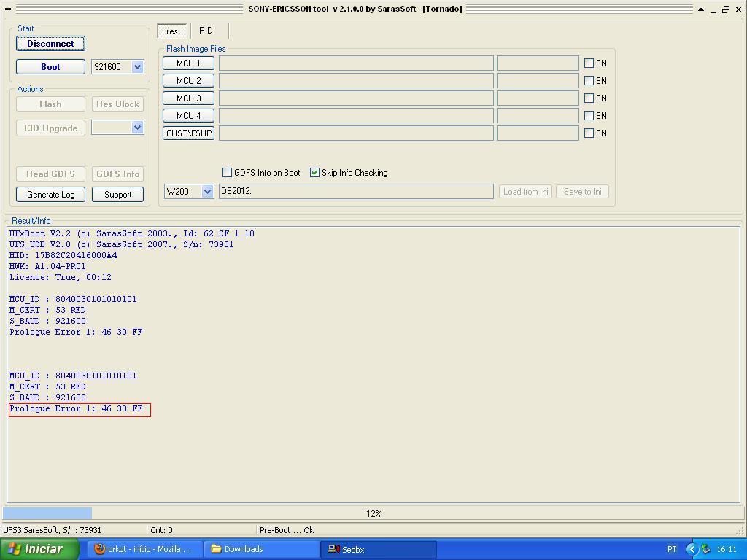
Task: Click the GDFS Info button
Action: [117, 174]
